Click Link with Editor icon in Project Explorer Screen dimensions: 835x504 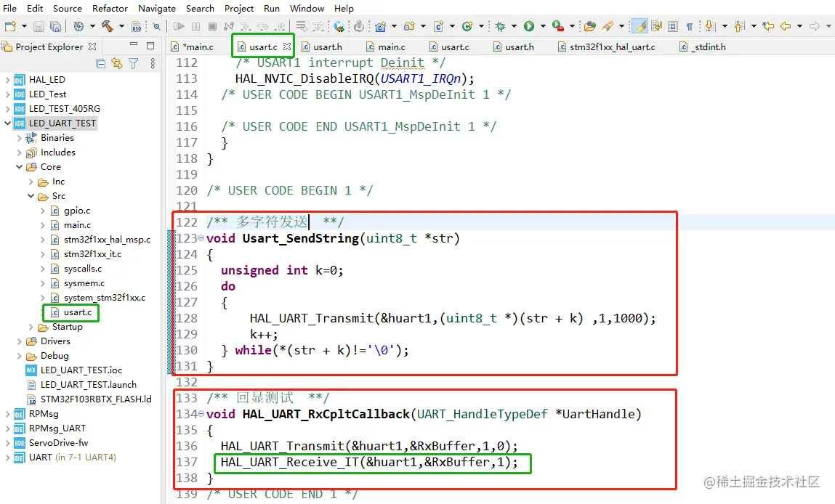point(117,64)
